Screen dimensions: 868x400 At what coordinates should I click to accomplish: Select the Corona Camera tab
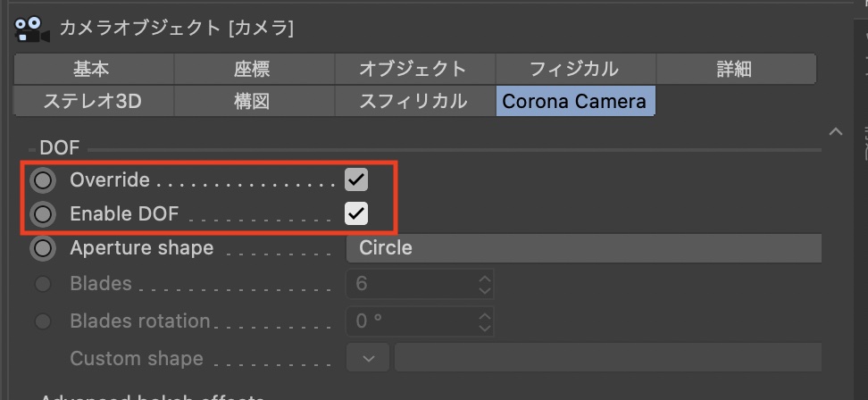[574, 101]
